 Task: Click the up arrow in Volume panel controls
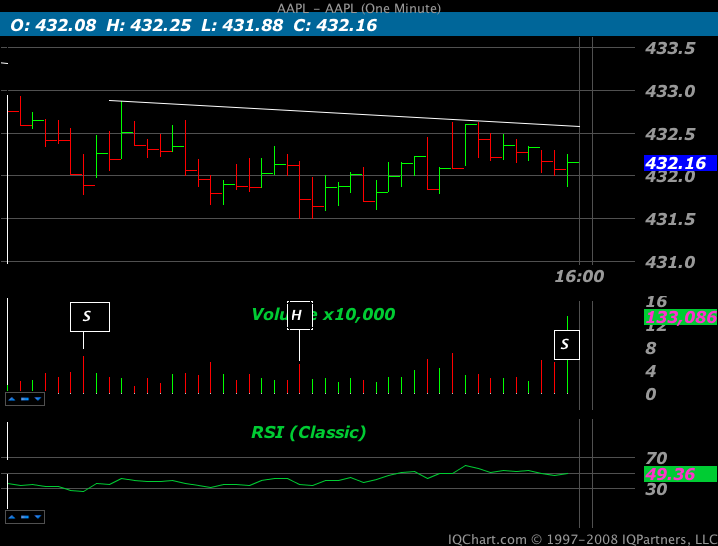[12, 399]
